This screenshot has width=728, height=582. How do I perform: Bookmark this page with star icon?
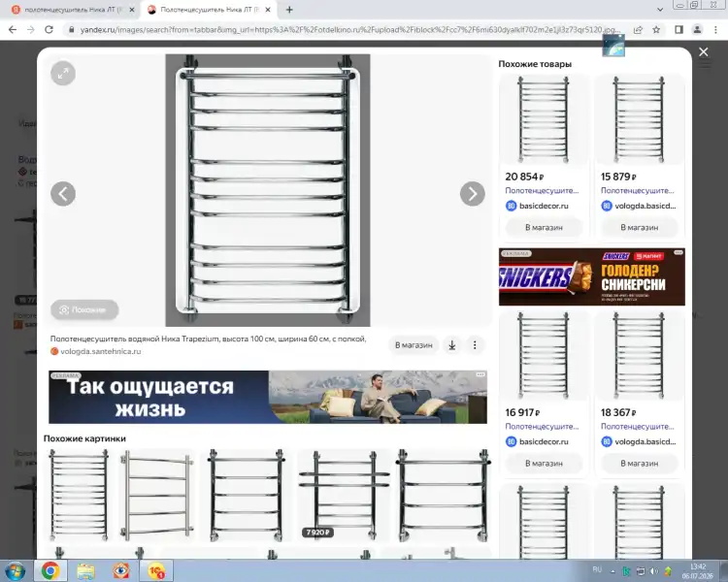point(656,30)
